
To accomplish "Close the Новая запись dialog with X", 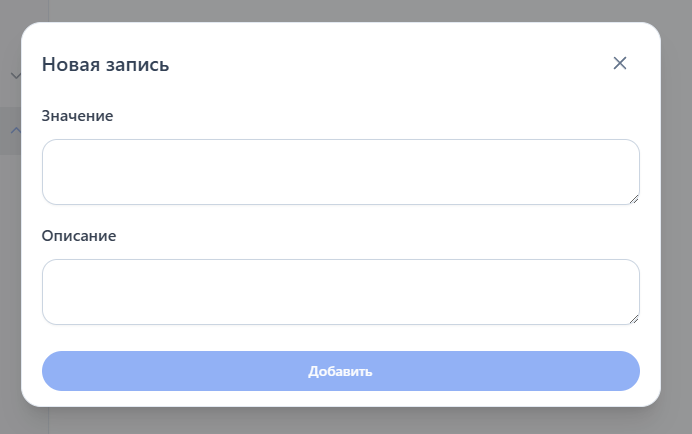I will tap(620, 64).
